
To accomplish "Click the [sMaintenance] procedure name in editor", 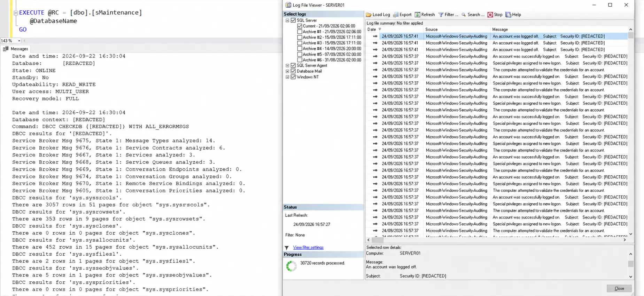I will pos(117,13).
